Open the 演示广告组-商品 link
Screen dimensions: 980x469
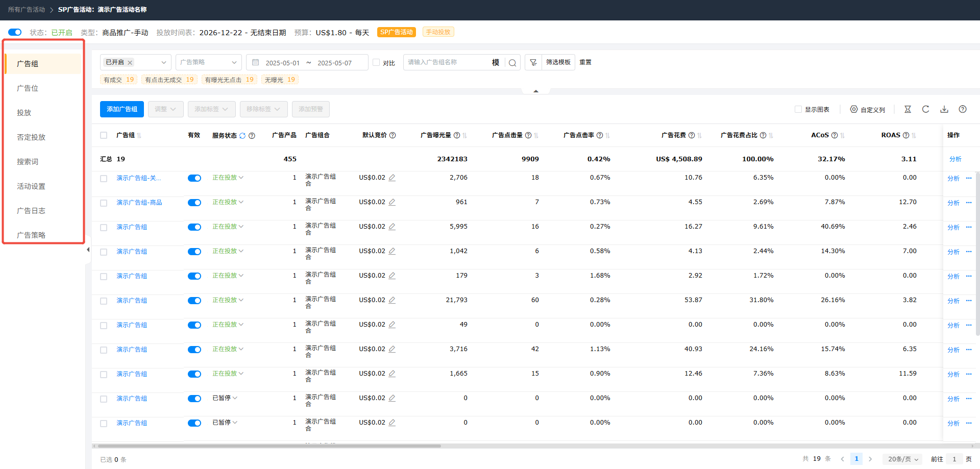(139, 203)
